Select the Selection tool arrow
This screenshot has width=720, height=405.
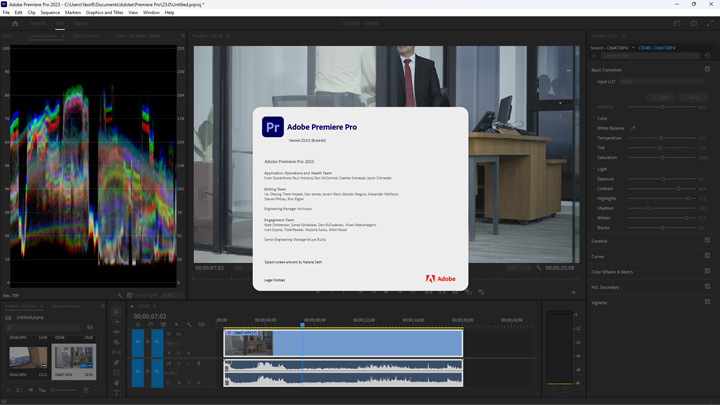[x=116, y=312]
